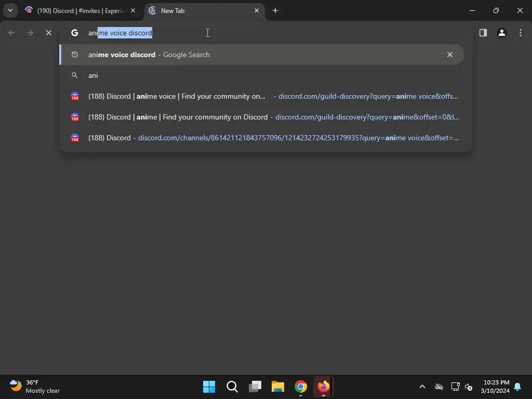
Task: Open the discord.com/channels suggestion
Action: tap(262, 138)
